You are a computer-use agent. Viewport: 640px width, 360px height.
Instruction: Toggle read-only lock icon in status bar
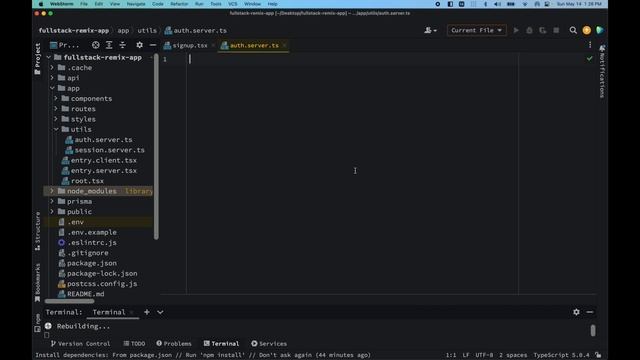click(x=598, y=355)
